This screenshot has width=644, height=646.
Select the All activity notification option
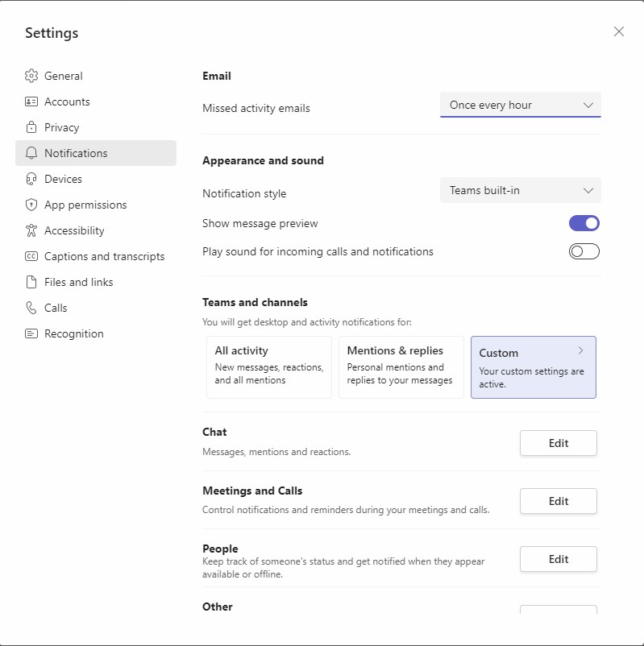tap(268, 367)
